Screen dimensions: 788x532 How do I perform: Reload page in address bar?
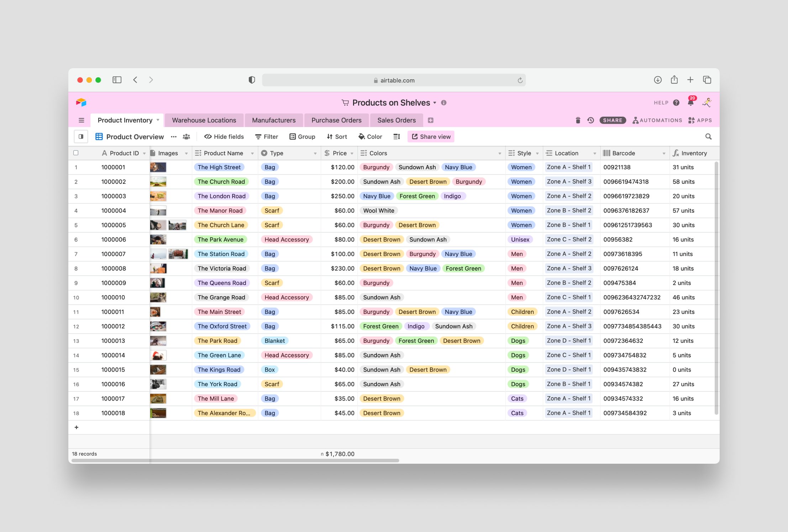coord(520,80)
